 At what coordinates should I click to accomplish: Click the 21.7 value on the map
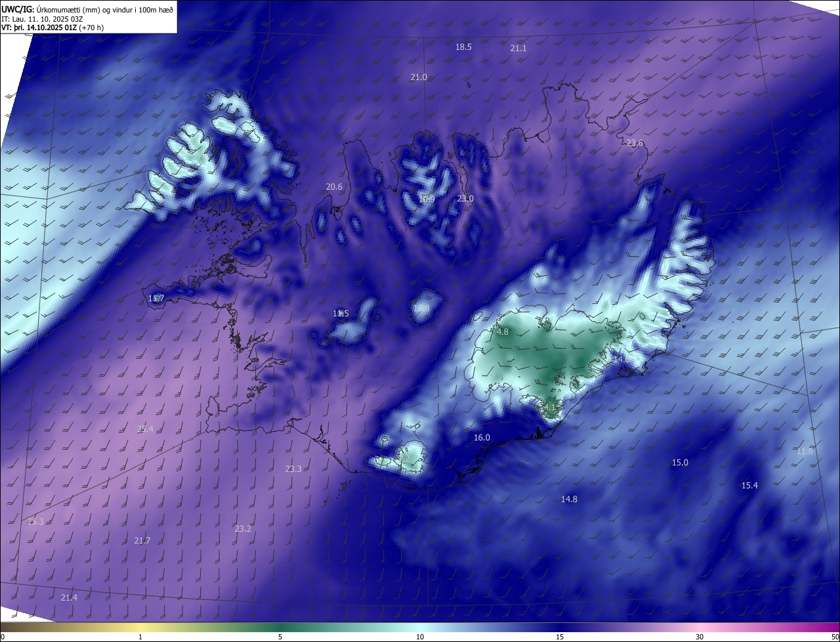click(x=142, y=541)
